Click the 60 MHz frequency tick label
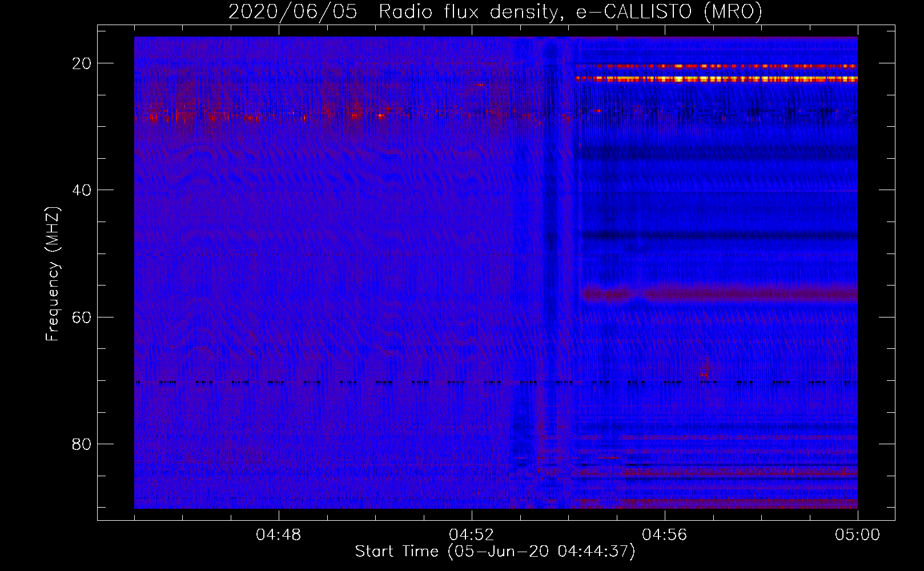 coord(82,317)
